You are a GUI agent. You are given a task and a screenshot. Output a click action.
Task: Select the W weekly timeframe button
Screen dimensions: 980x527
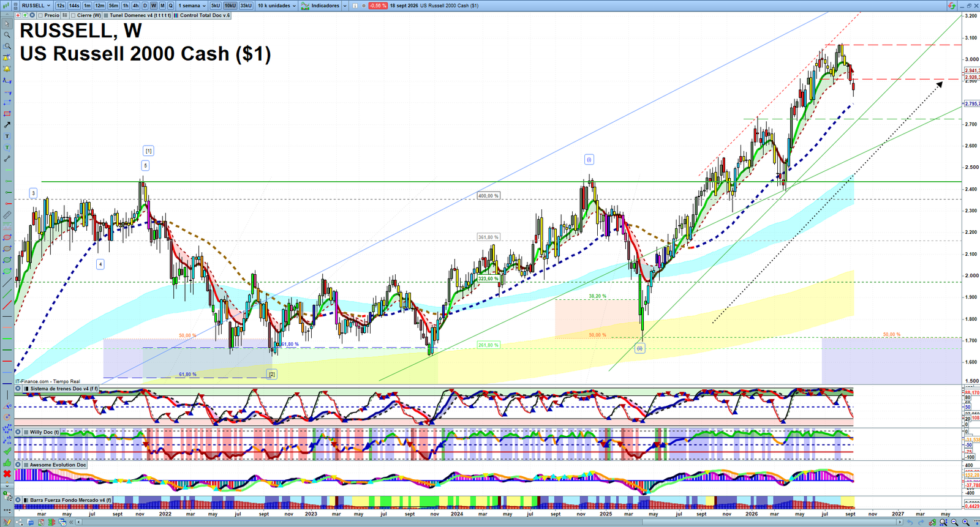[154, 6]
